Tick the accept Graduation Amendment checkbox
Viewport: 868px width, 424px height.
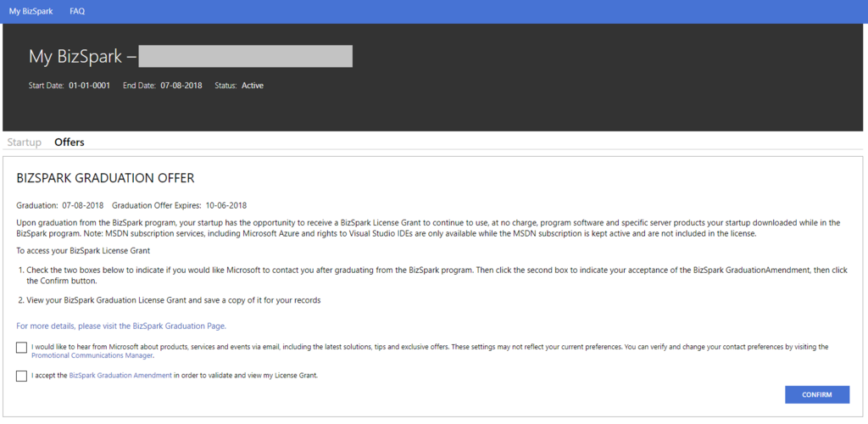click(21, 376)
